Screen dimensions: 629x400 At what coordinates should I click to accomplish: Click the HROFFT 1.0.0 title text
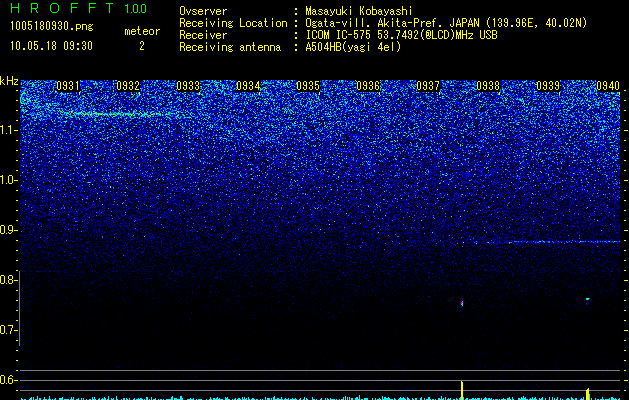tap(78, 8)
